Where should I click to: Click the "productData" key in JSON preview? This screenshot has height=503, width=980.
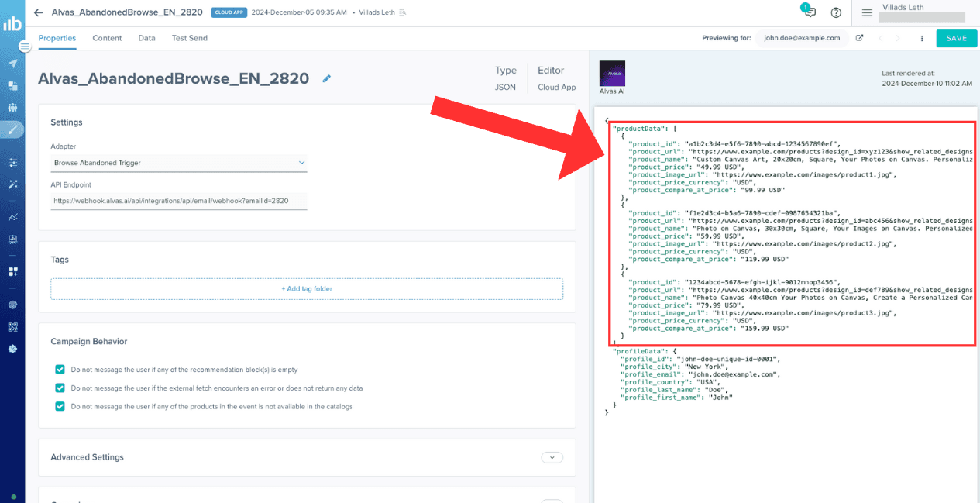[640, 128]
